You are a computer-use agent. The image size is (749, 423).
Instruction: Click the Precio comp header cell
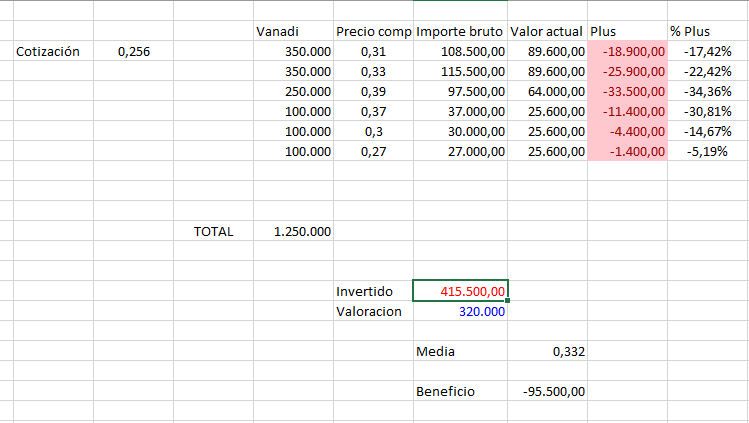point(373,31)
